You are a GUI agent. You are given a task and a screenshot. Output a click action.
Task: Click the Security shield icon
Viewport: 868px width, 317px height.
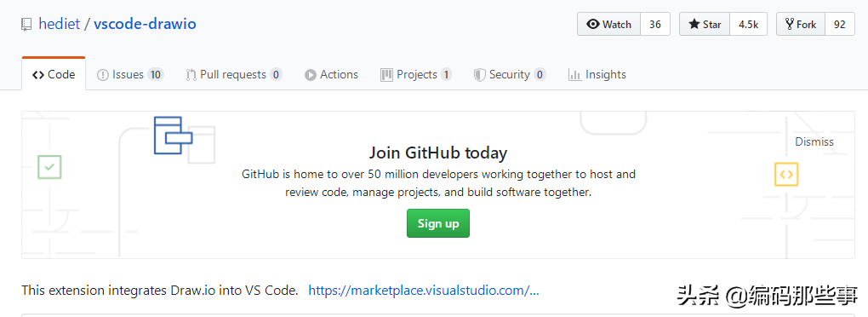click(x=479, y=75)
